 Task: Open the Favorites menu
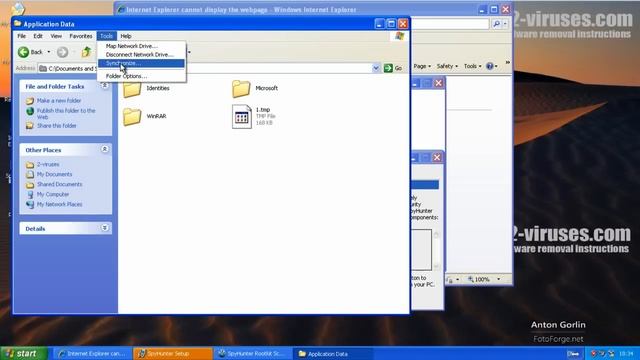coord(81,36)
